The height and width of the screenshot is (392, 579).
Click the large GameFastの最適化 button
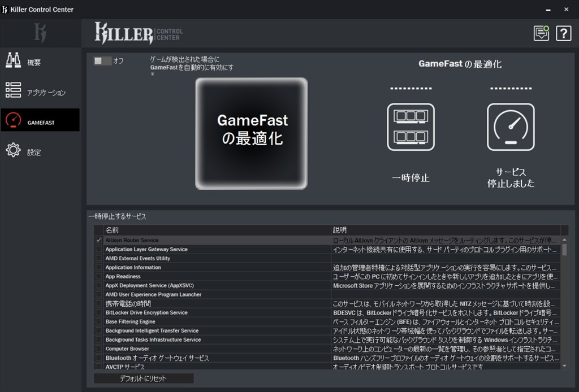252,133
